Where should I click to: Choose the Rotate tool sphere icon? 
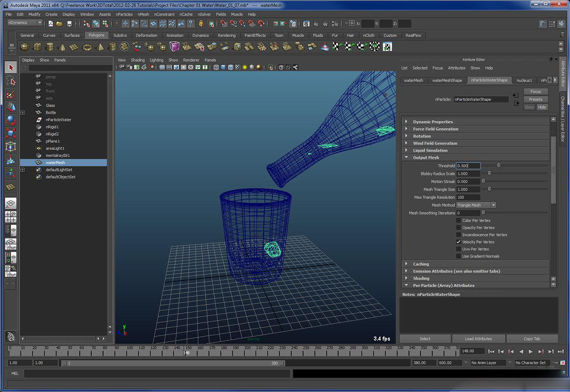click(x=11, y=120)
